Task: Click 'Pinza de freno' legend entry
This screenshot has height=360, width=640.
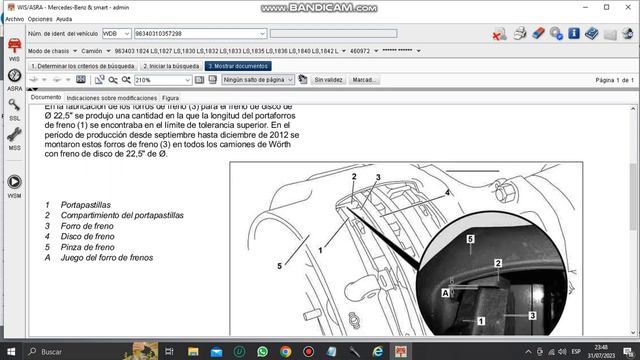Action: [x=87, y=247]
